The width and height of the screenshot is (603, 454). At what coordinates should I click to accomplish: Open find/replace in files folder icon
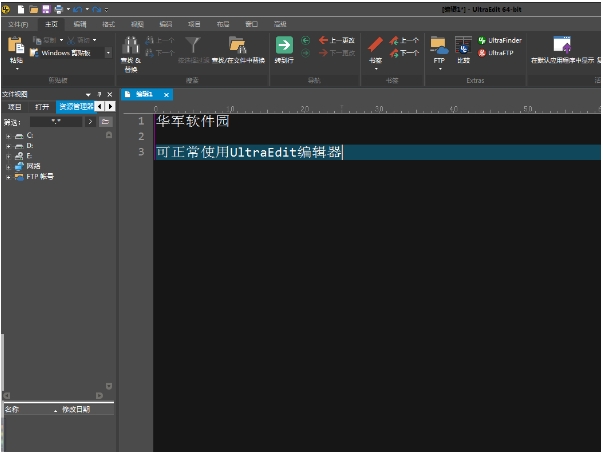click(238, 45)
